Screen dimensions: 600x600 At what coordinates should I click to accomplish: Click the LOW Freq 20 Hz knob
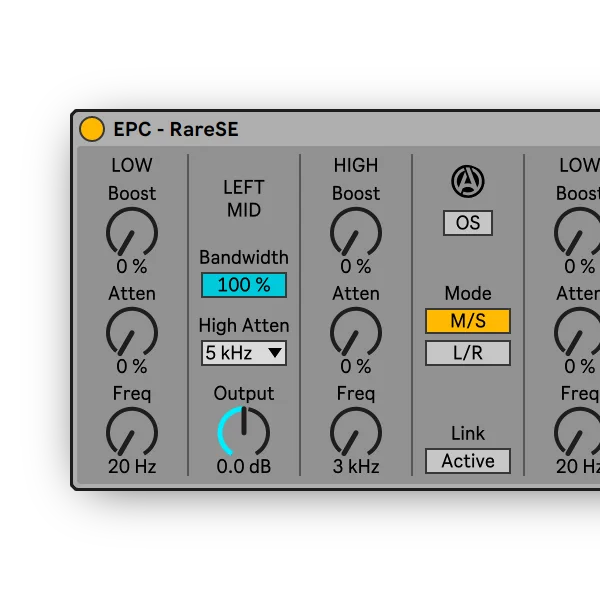(132, 432)
